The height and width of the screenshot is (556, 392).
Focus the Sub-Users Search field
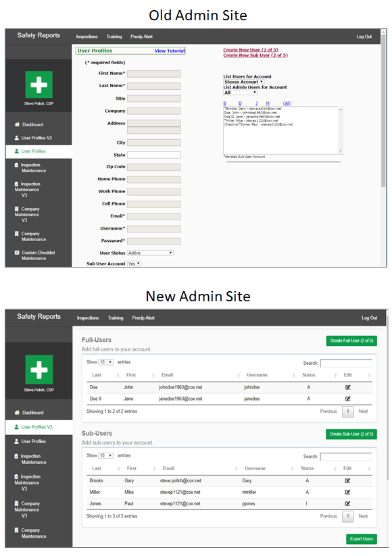coord(346,457)
